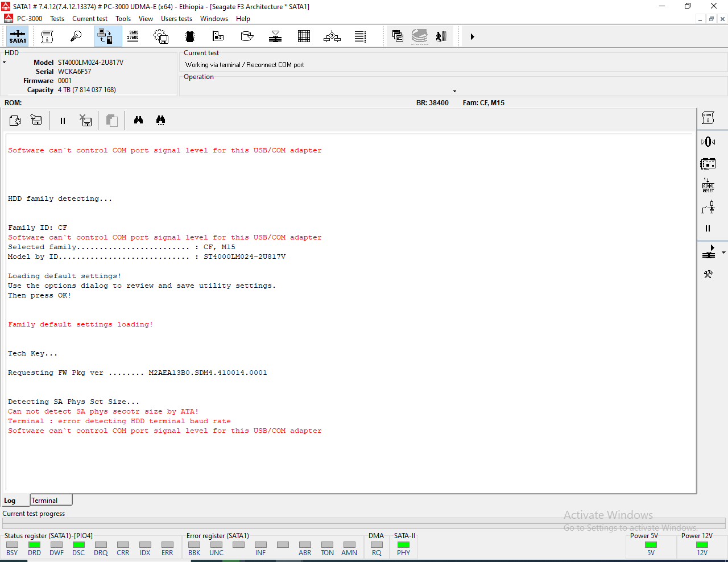Click the new log gear-page icon
This screenshot has height=562, width=728.
(15, 120)
